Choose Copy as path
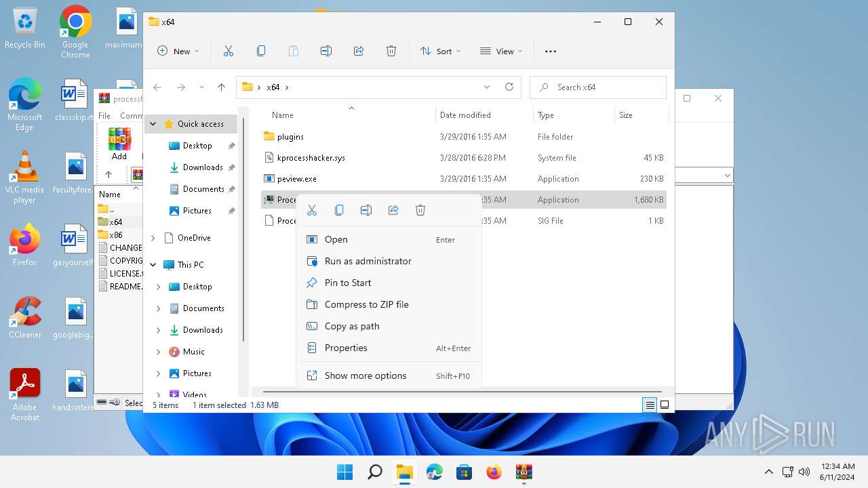The width and height of the screenshot is (868, 488). 389,326
